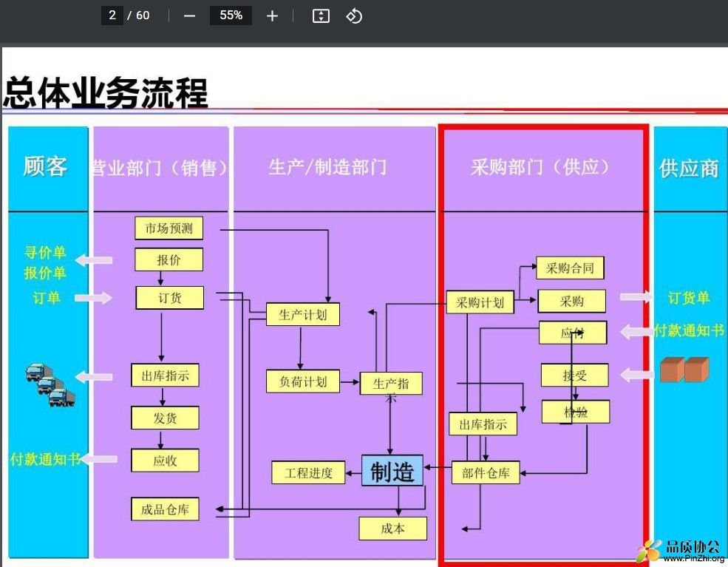The image size is (728, 567).
Task: Click the blue 制造 box
Action: (x=392, y=471)
